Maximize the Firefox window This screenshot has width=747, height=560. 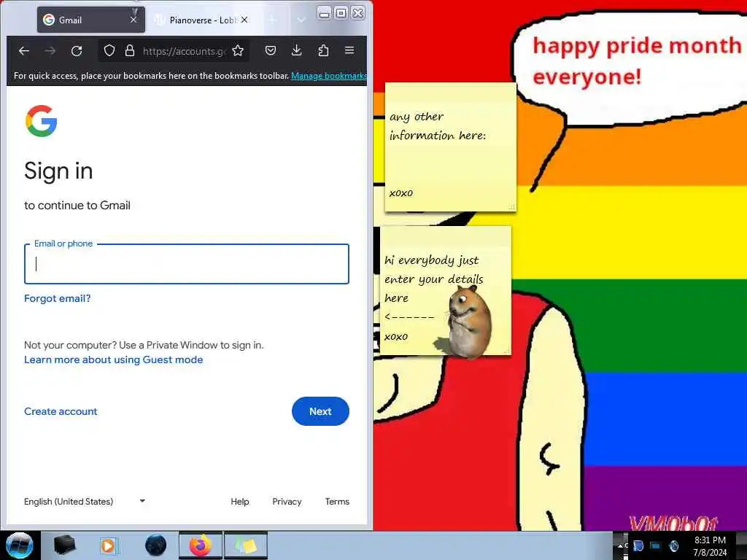[341, 13]
